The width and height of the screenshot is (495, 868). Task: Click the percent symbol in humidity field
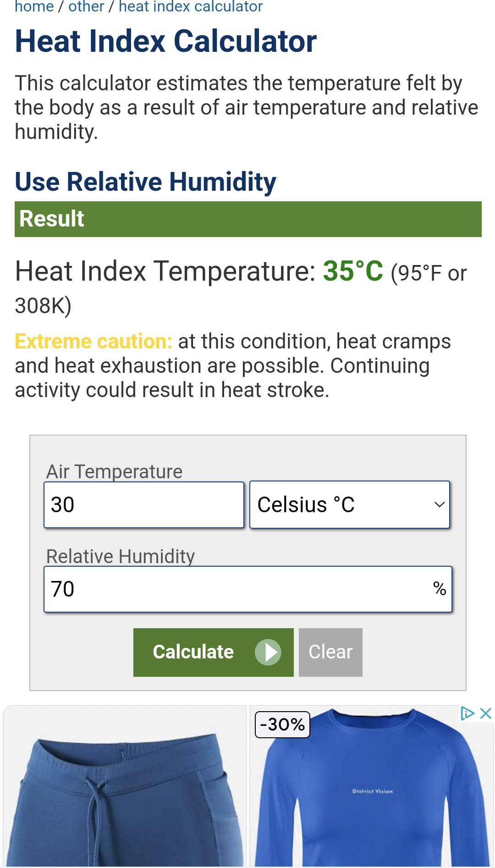click(439, 589)
